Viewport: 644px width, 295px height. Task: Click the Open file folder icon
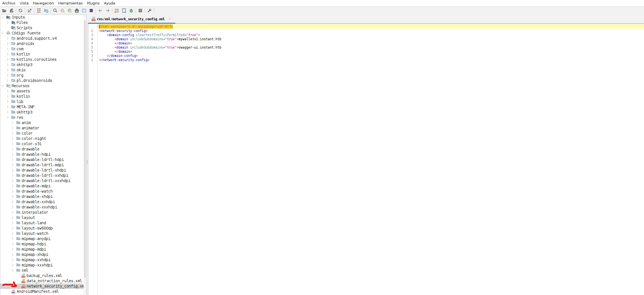(x=4, y=11)
